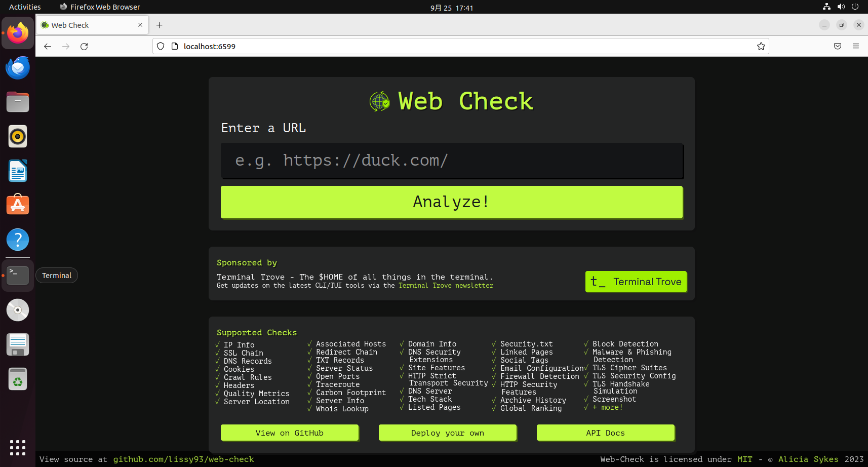Launch Terminal from the dock
Image resolution: width=868 pixels, height=467 pixels.
[x=18, y=275]
